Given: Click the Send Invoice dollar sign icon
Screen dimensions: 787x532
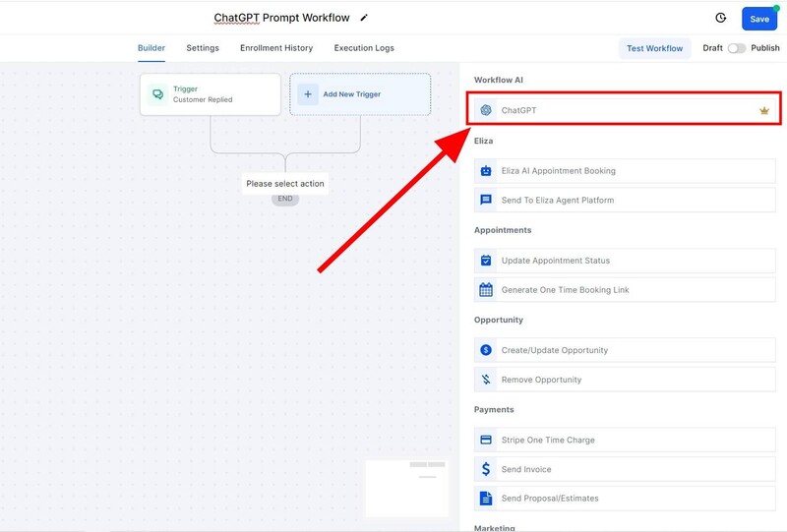Looking at the screenshot, I should coord(486,469).
